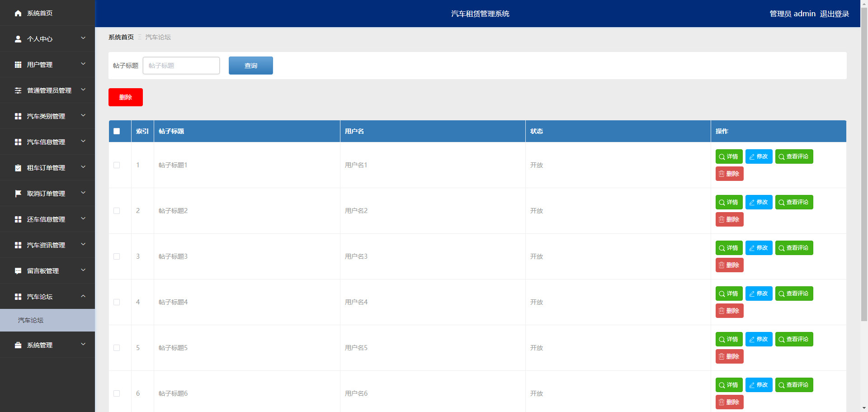Viewport: 868px width, 412px height.
Task: Click 退出登录 to log out
Action: [x=834, y=14]
